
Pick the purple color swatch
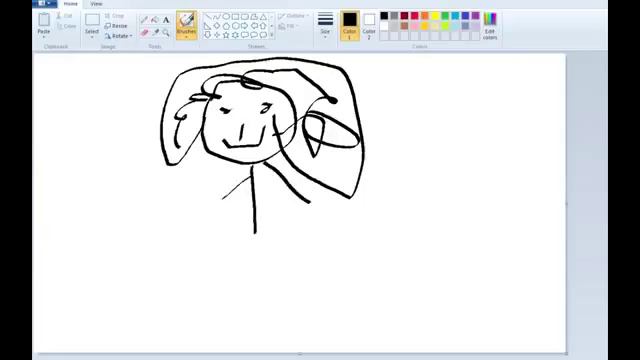click(476, 16)
